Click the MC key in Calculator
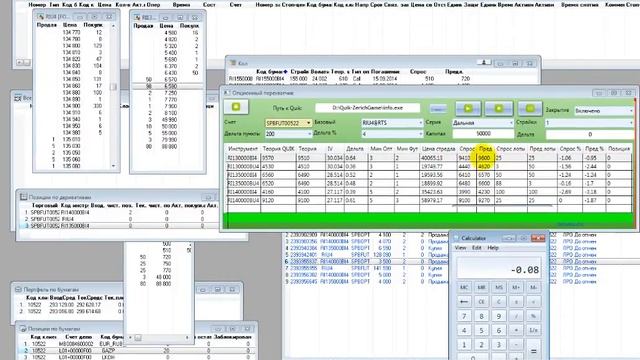Image resolution: width=640 pixels, height=360 pixels. pyautogui.click(x=464, y=287)
